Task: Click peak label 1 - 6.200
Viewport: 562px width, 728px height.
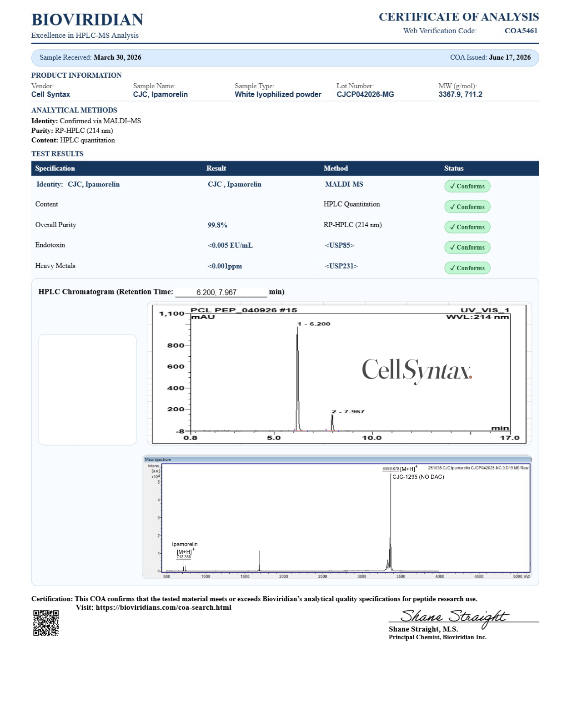Action: point(314,324)
